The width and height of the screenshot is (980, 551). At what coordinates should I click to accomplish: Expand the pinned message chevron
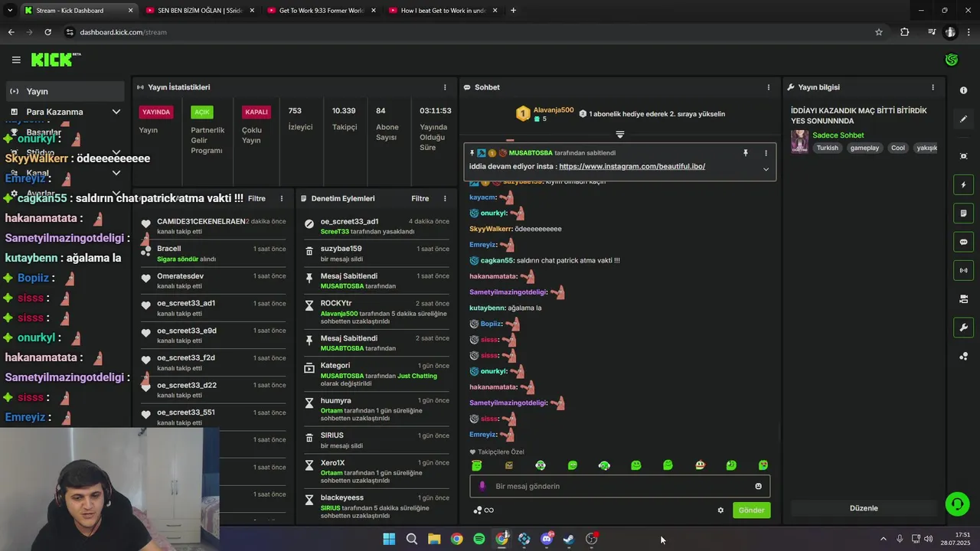(x=766, y=169)
